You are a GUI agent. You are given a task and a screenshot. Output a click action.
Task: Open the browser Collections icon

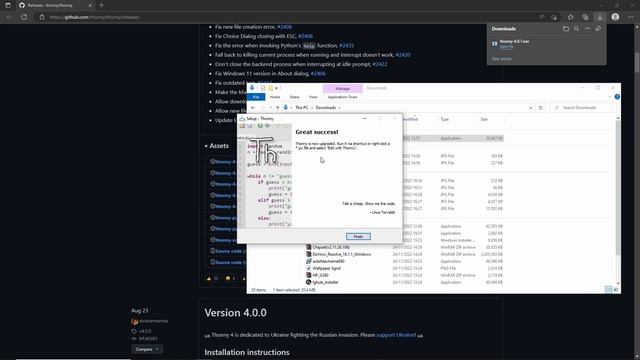(x=585, y=17)
